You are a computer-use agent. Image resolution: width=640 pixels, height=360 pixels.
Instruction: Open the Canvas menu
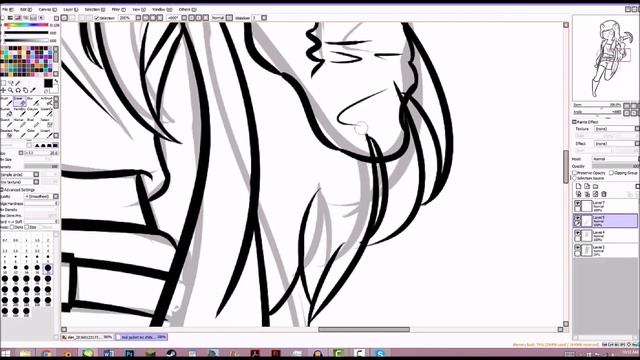click(47, 9)
